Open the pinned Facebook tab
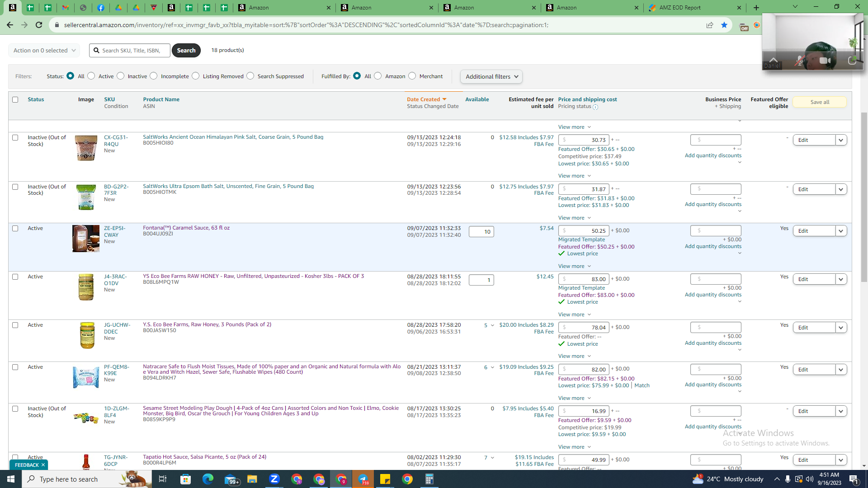This screenshot has height=488, width=868. pos(101,8)
